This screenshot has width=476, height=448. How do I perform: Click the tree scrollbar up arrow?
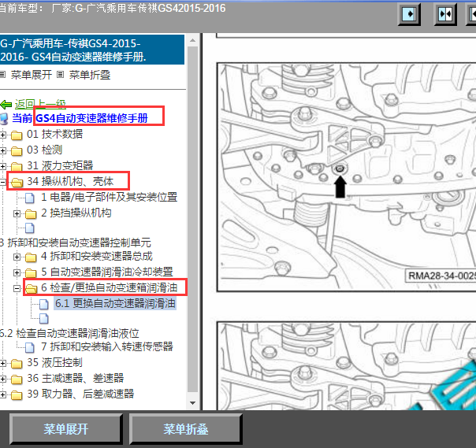tap(192, 40)
